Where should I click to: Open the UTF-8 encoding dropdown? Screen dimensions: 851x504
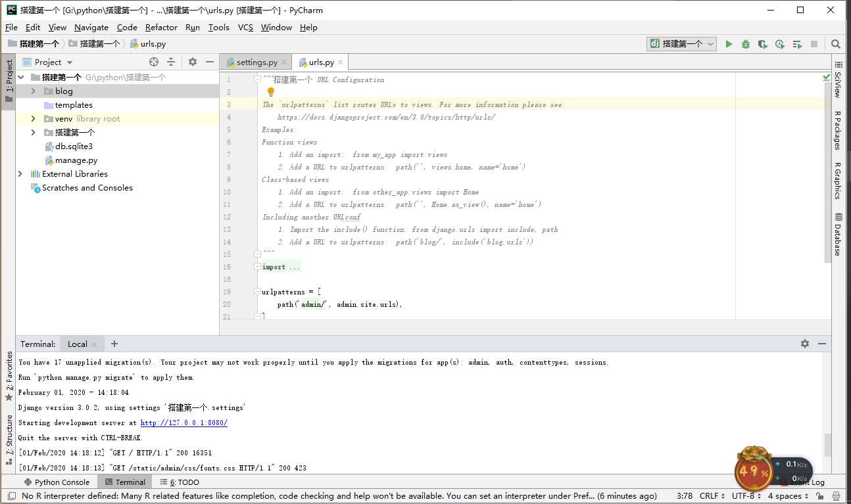point(747,496)
